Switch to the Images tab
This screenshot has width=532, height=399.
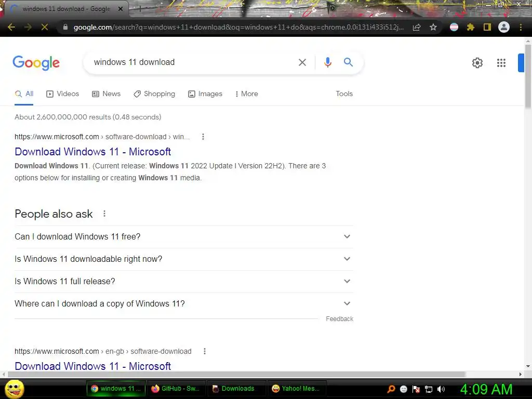click(205, 94)
